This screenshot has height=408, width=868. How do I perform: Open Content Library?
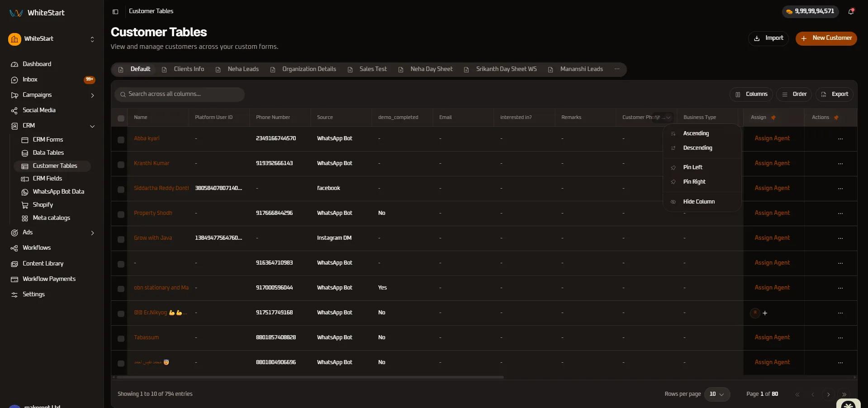pos(43,264)
